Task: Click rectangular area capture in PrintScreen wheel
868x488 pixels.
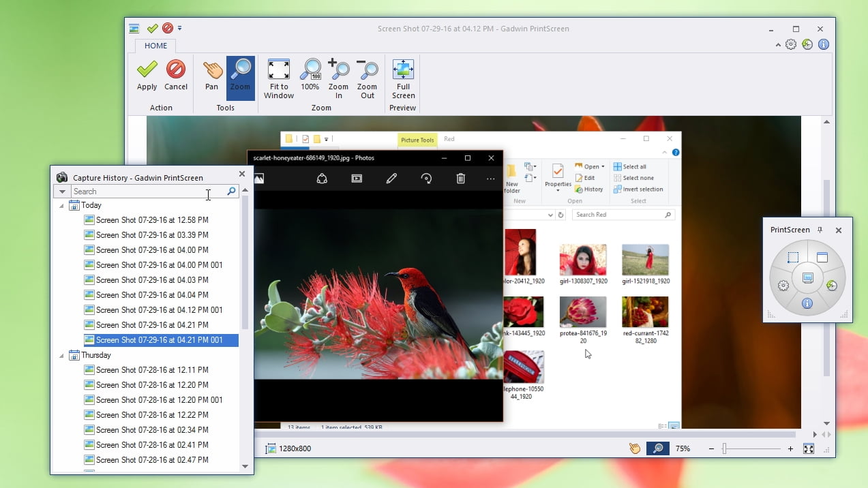Action: point(793,258)
